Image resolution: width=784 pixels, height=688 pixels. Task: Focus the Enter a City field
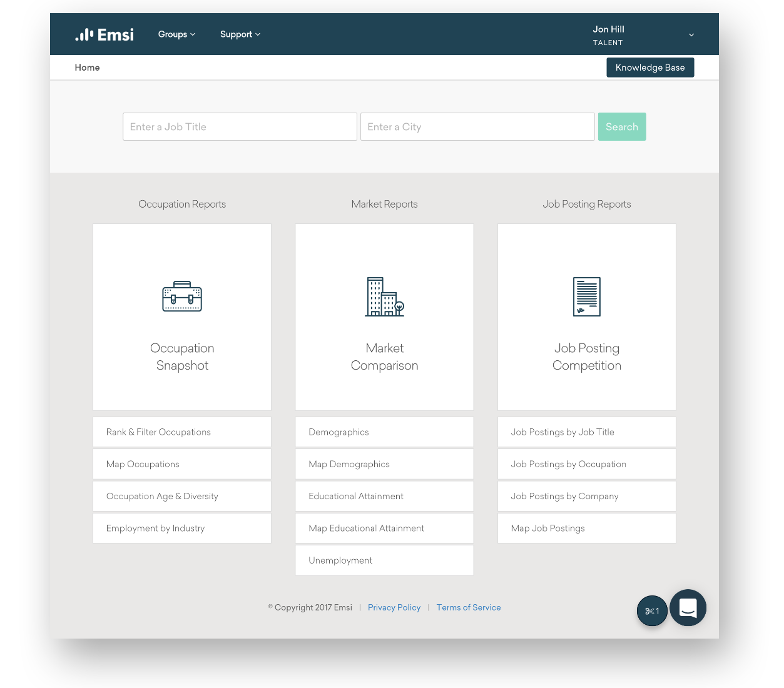tap(477, 127)
